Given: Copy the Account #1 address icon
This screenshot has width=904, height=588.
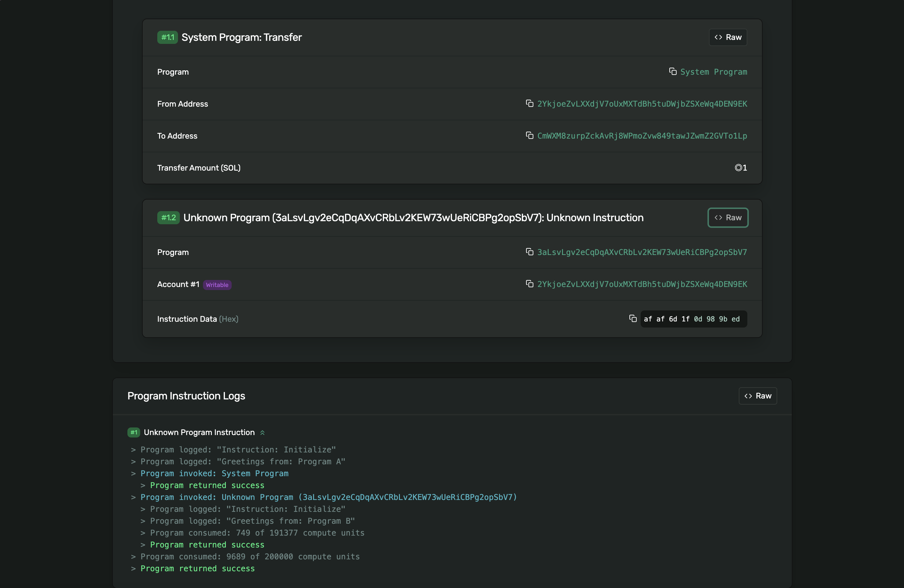Looking at the screenshot, I should coord(529,284).
